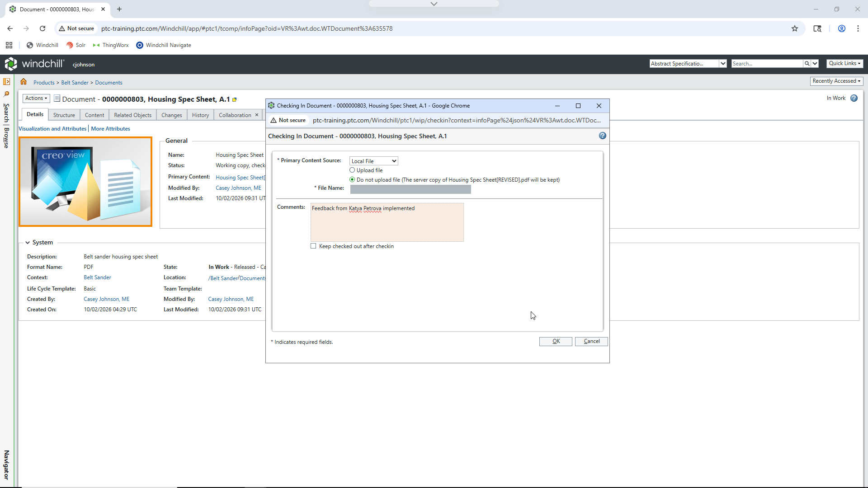Expand the Quick Links menu

pyautogui.click(x=845, y=63)
